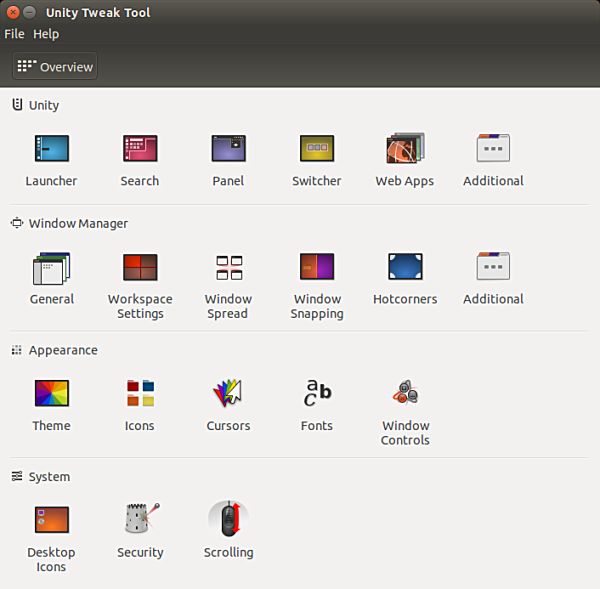Open the Security settings icon

pos(142,518)
